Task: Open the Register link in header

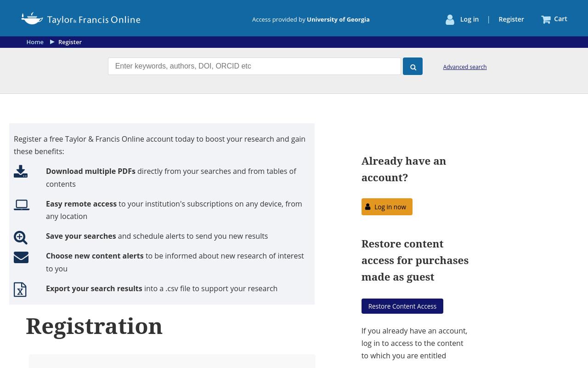Action: [x=511, y=19]
